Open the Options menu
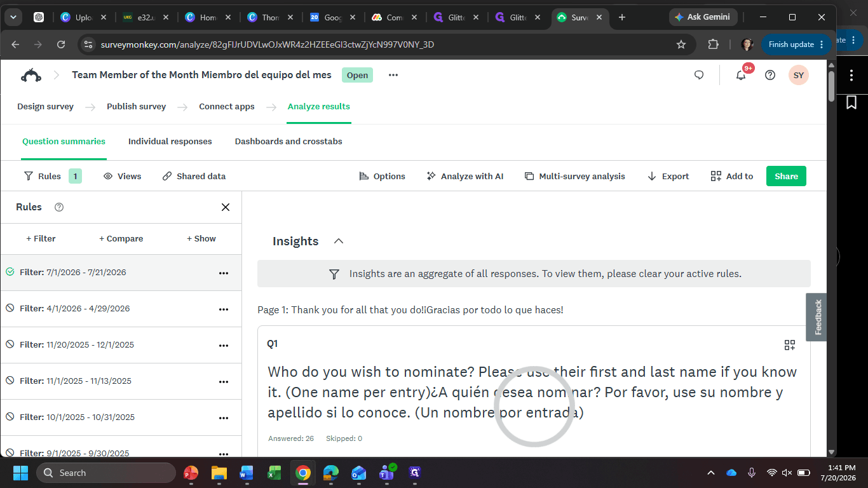The width and height of the screenshot is (868, 488). coord(382,176)
